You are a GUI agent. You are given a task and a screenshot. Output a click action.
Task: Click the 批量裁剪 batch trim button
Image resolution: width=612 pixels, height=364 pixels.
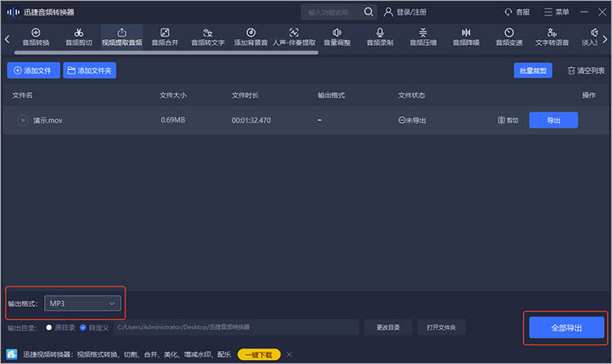[x=533, y=70]
